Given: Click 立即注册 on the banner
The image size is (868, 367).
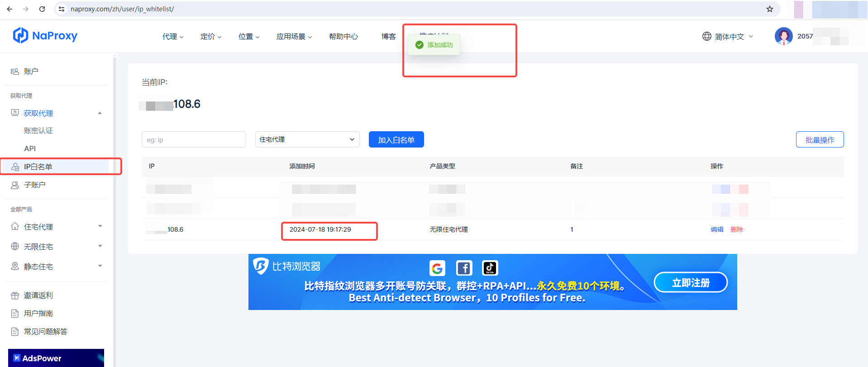Looking at the screenshot, I should click(x=691, y=283).
